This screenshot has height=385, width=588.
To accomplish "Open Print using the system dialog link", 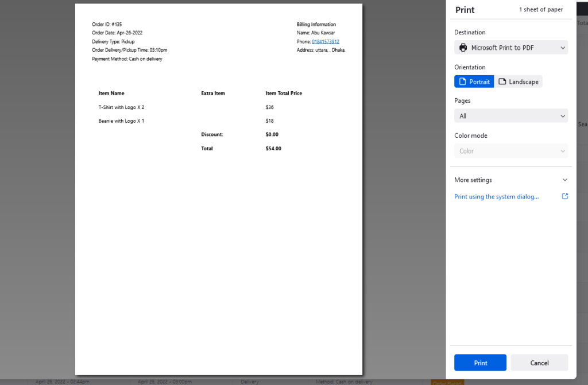I will click(496, 196).
